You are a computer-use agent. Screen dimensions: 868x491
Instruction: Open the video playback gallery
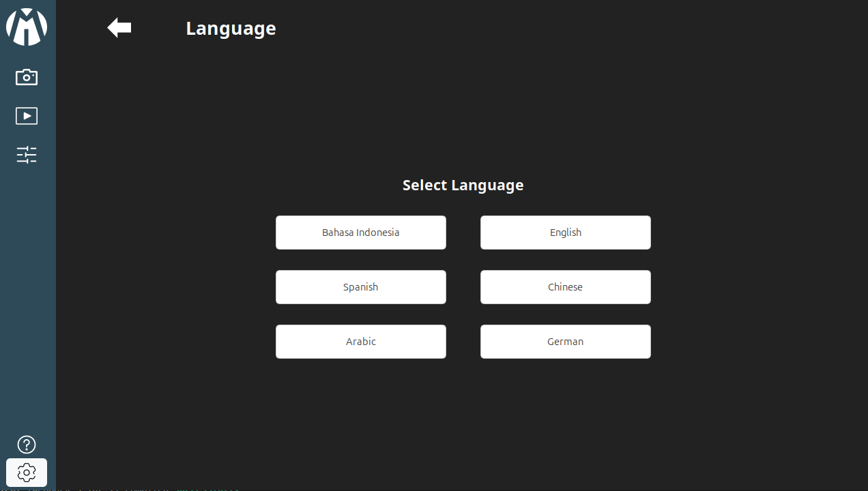(x=27, y=116)
